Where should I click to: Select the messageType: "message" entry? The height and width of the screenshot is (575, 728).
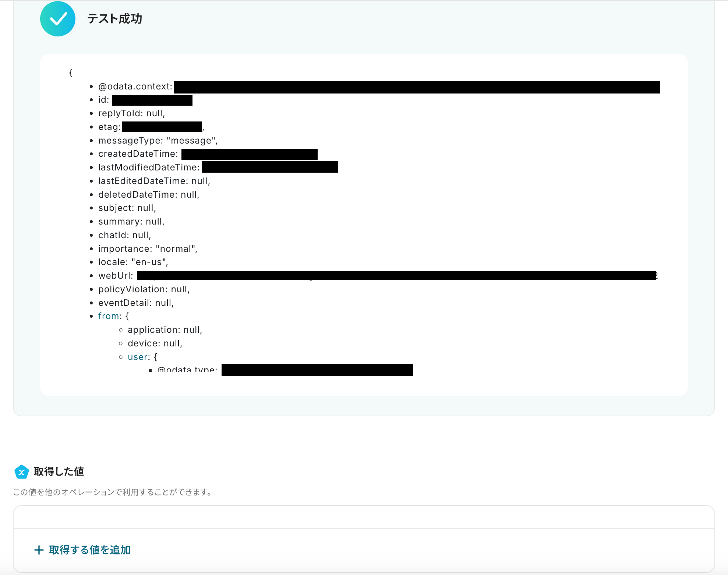point(158,141)
